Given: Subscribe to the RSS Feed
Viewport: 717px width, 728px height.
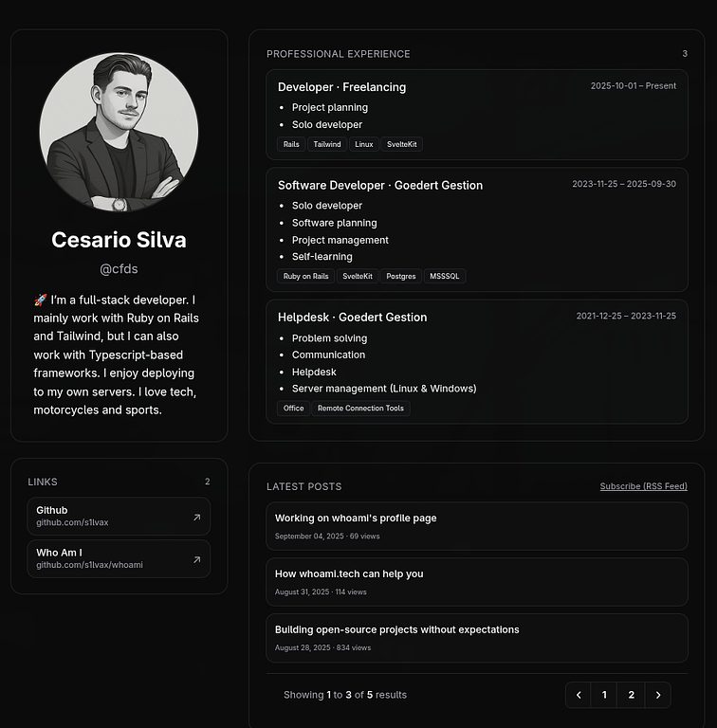Looking at the screenshot, I should (643, 486).
